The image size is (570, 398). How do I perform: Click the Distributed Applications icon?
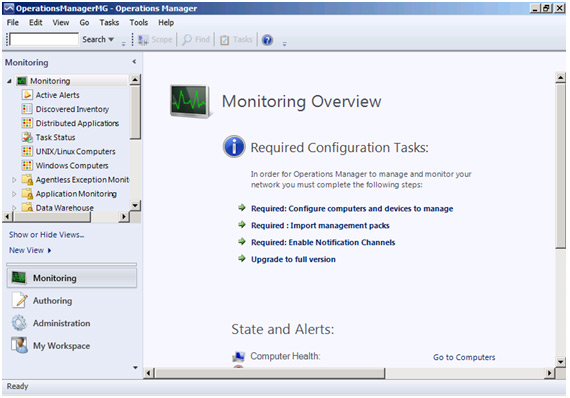pos(27,123)
